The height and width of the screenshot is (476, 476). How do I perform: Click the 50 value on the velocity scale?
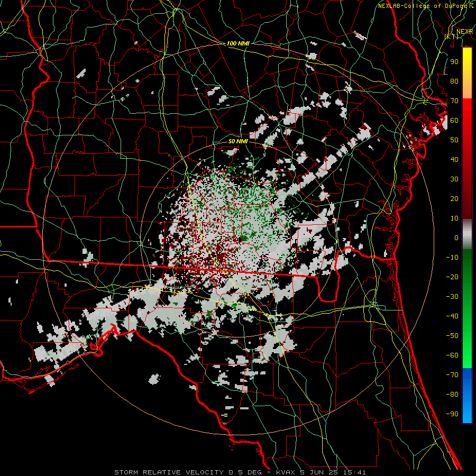[x=454, y=140]
